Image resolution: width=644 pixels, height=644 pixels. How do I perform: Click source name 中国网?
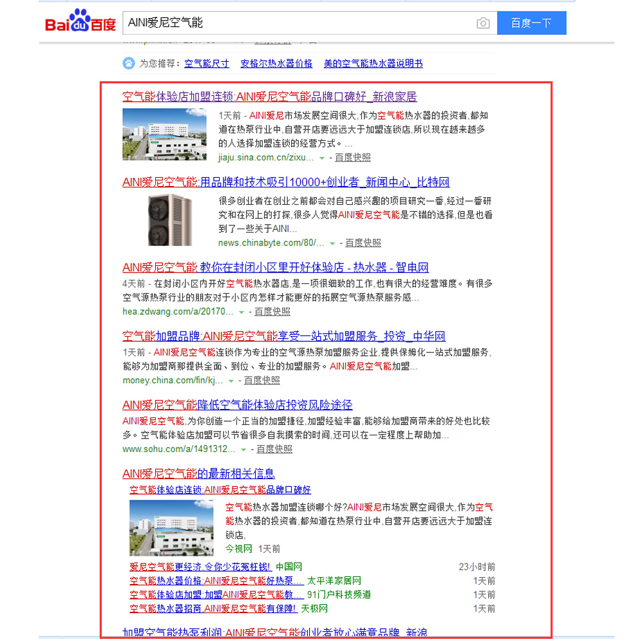point(289,567)
